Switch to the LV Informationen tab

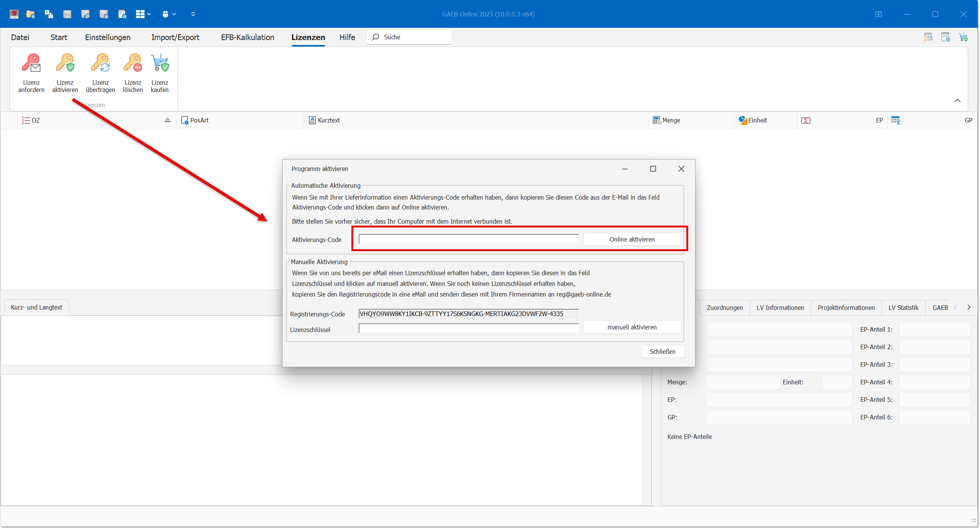click(780, 308)
